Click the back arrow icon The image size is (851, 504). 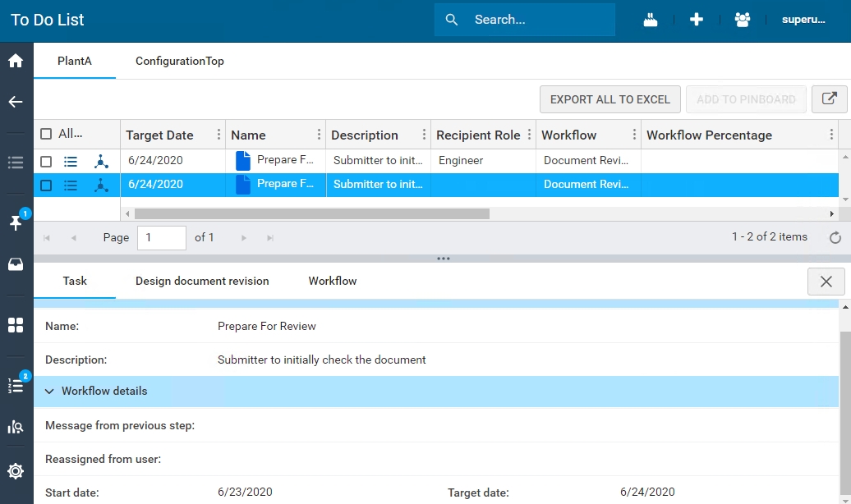coord(16,102)
